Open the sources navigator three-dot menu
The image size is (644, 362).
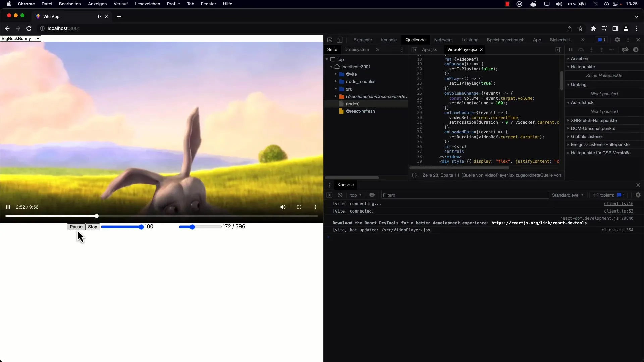(x=402, y=50)
